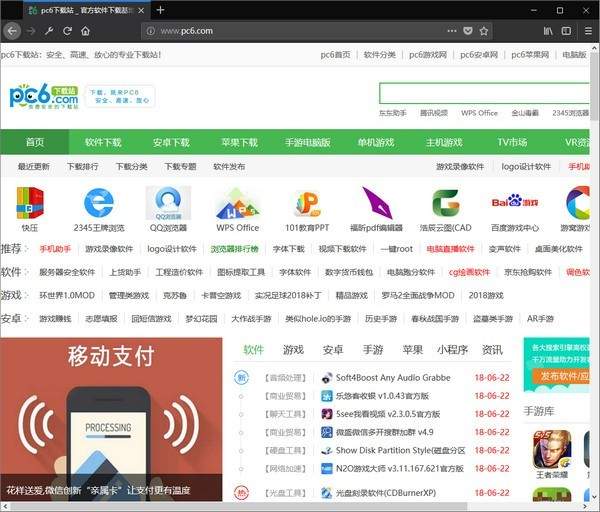Open the hamburger menu in the browser toolbar

point(587,31)
